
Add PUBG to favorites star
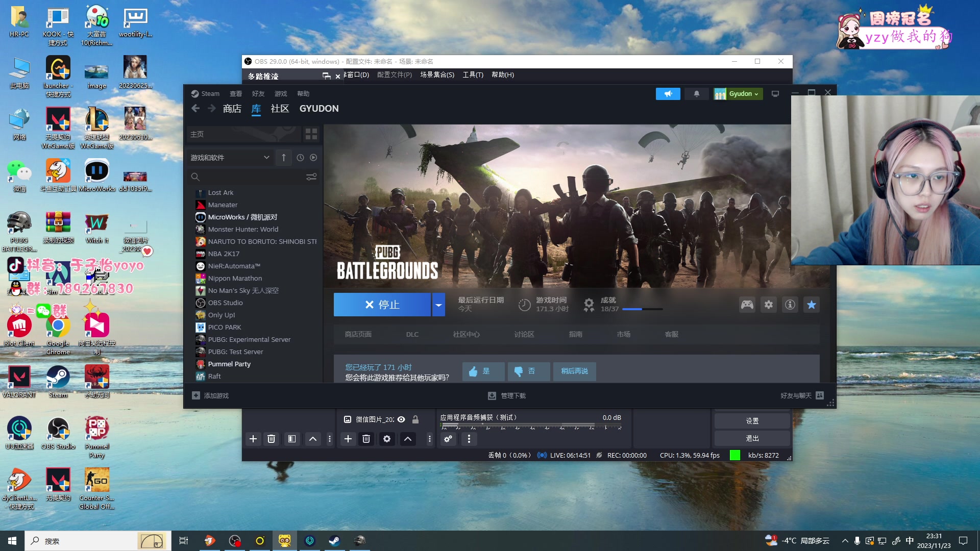point(812,305)
